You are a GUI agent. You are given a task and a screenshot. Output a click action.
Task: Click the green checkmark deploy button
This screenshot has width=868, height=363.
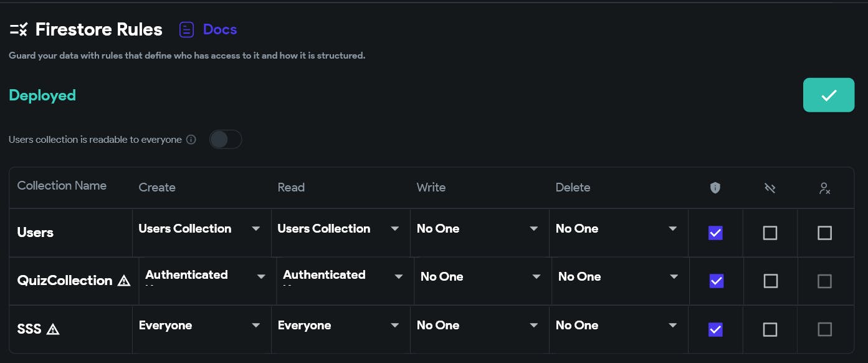tap(829, 95)
